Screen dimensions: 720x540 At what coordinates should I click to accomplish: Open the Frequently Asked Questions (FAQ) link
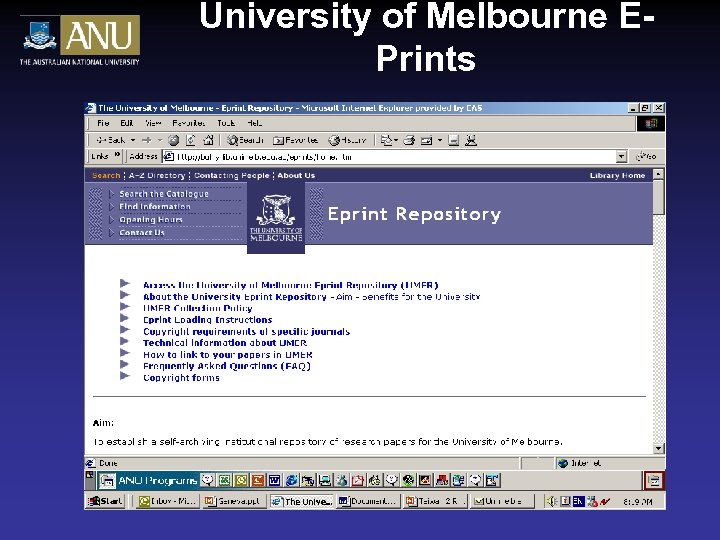(227, 366)
